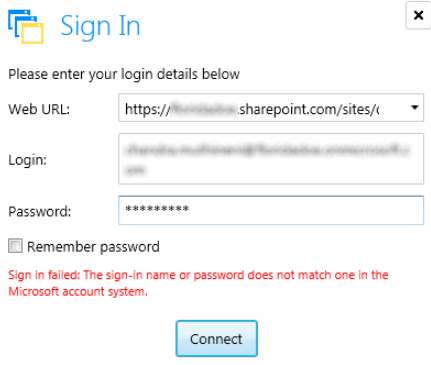Image resolution: width=431 pixels, height=365 pixels.
Task: Click the Sign In heading
Action: [100, 27]
